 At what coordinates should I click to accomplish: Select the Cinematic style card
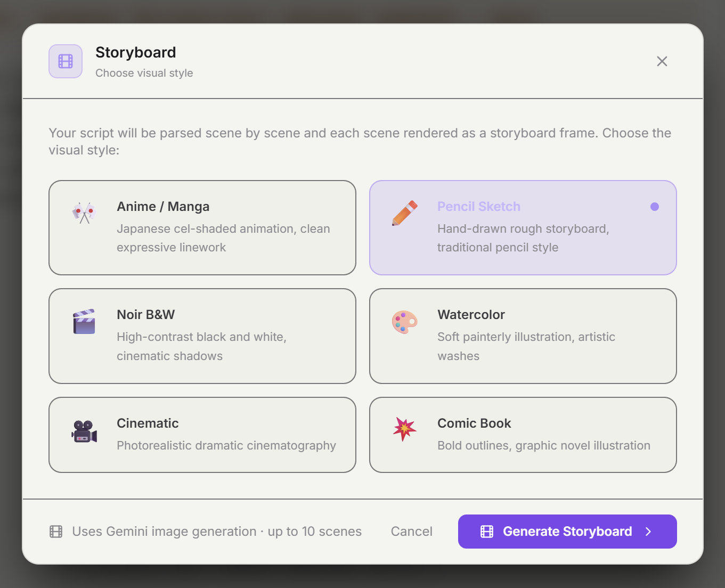point(202,435)
